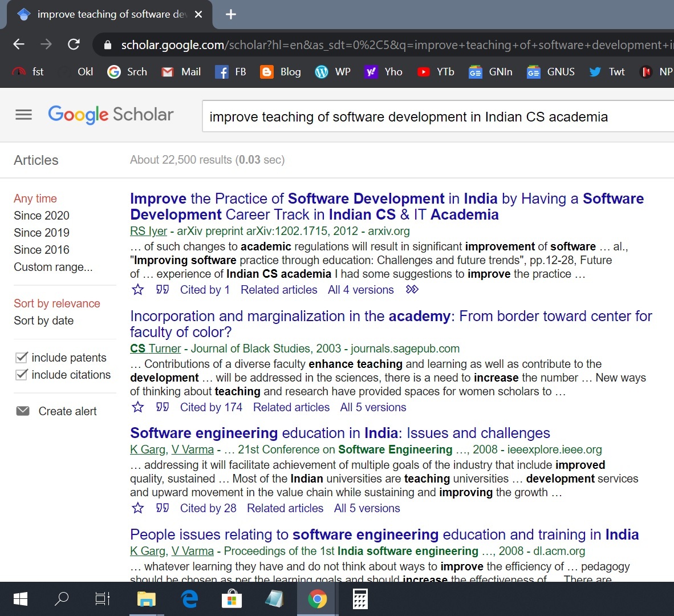Select the Articles section heading
Viewport: 674px width, 616px height.
pos(36,160)
